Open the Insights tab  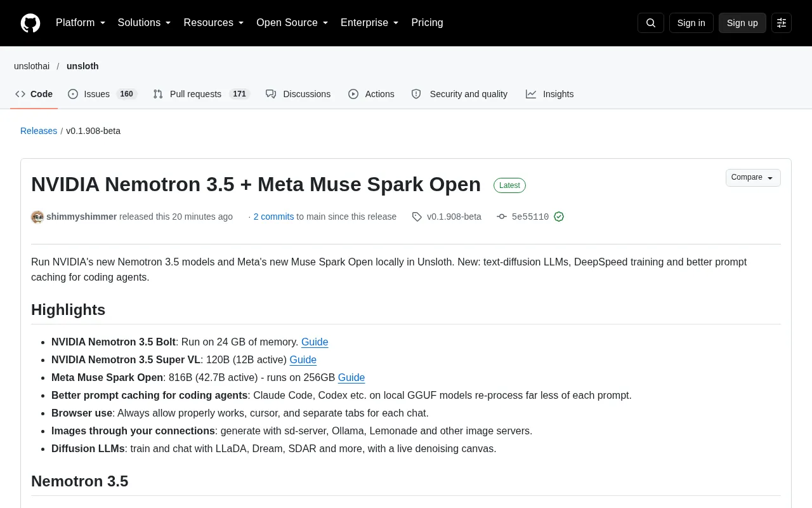549,94
